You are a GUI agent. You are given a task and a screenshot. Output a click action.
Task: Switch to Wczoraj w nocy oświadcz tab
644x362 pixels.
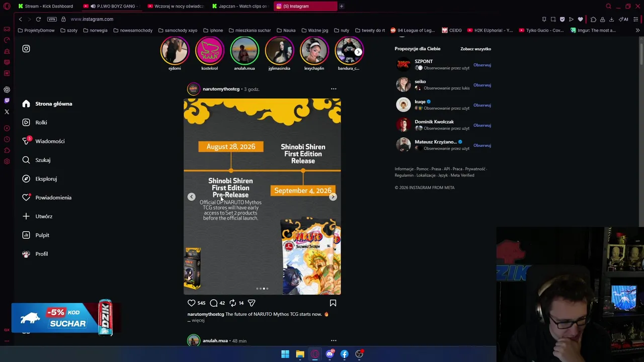coord(175,6)
